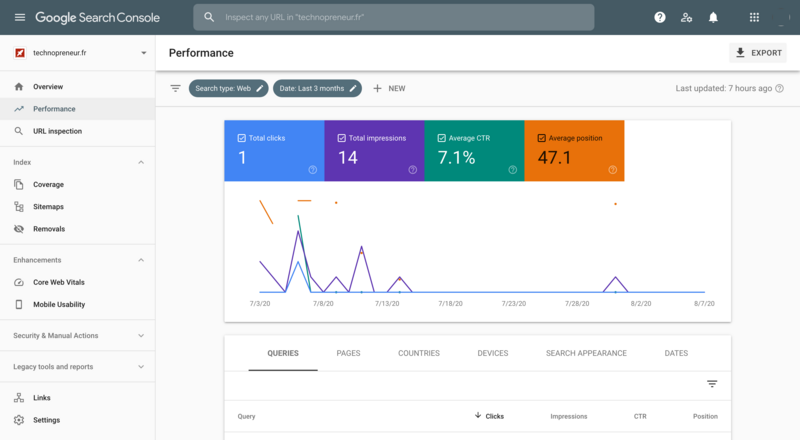800x440 pixels.
Task: Uncheck the Average CTR checkbox
Action: [442, 138]
